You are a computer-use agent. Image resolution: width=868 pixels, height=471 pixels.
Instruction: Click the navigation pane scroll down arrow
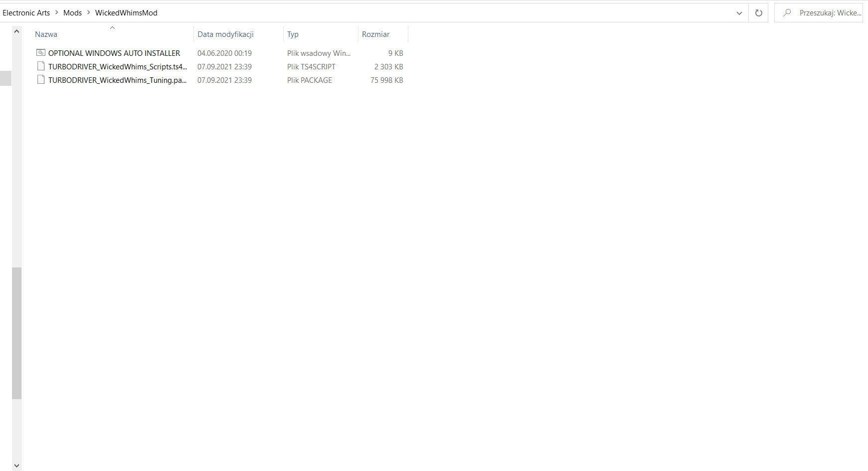16,466
